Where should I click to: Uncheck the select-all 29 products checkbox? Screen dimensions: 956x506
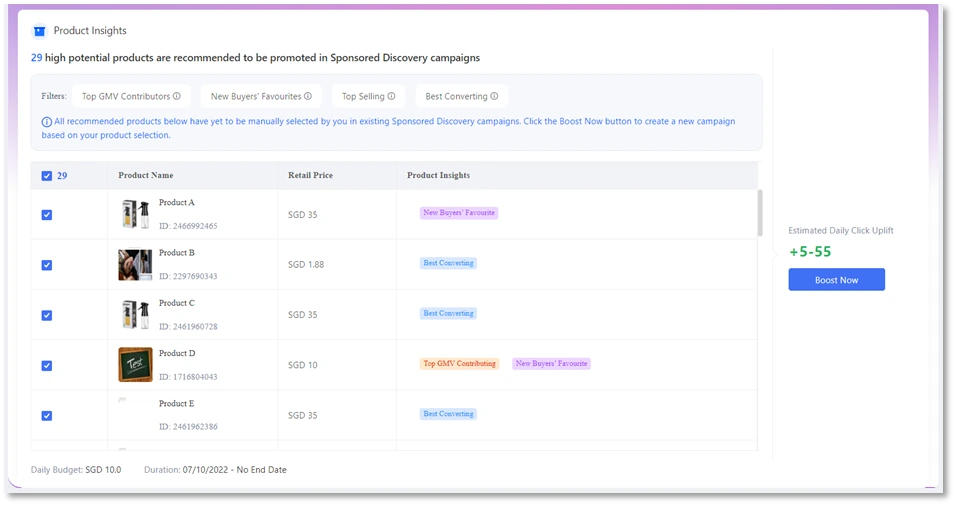pyautogui.click(x=47, y=176)
